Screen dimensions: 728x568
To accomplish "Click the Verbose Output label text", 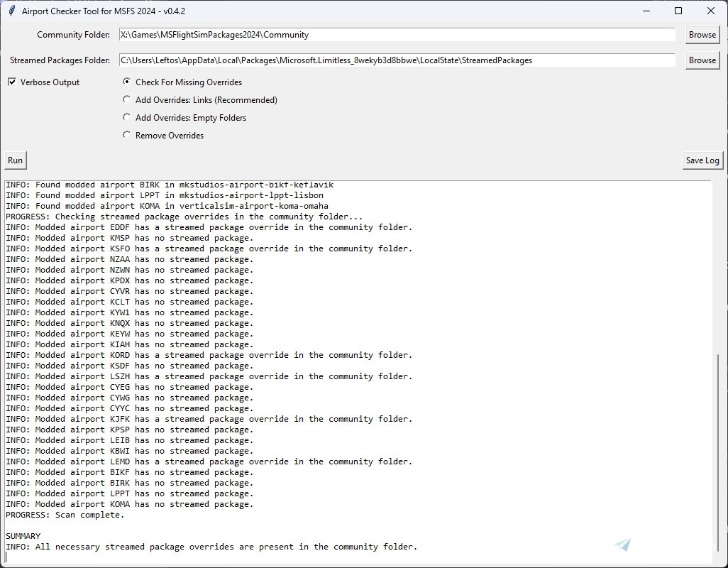I will 50,82.
